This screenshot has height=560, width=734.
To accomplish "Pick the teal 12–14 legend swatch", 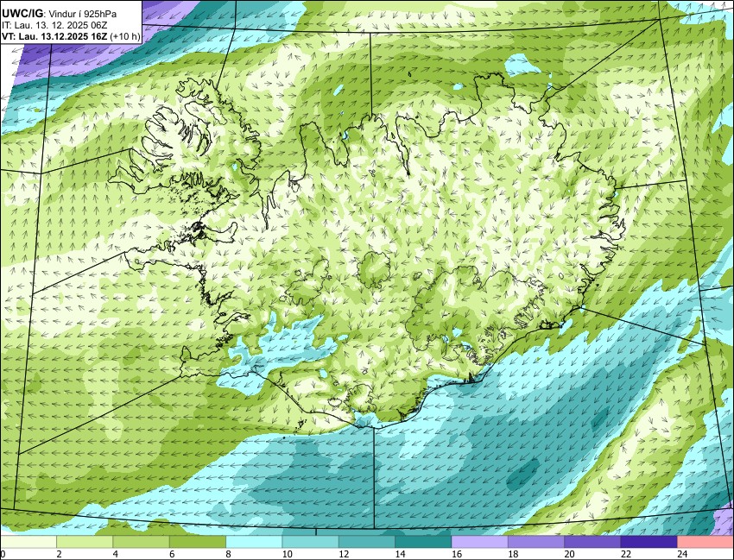I will (367, 542).
